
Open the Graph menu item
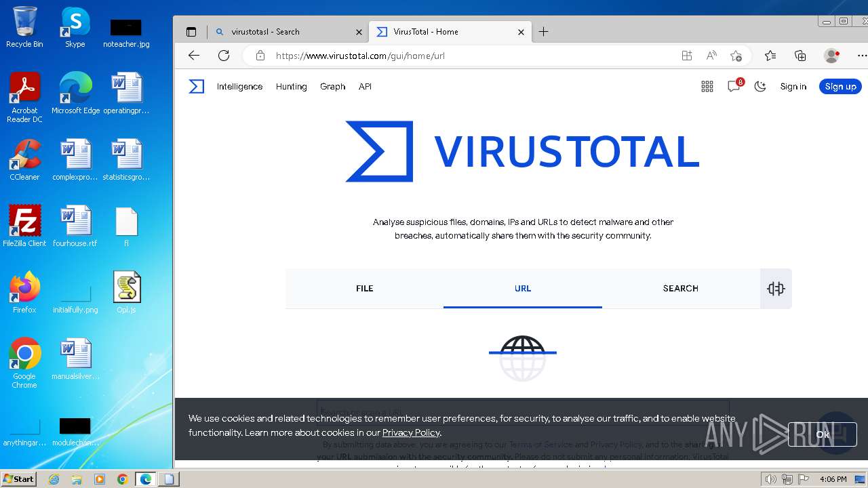333,86
